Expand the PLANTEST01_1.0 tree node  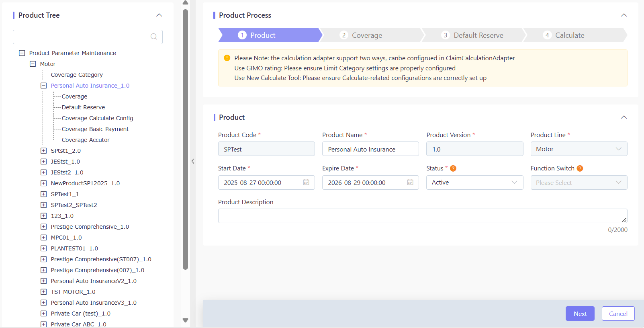pyautogui.click(x=44, y=248)
